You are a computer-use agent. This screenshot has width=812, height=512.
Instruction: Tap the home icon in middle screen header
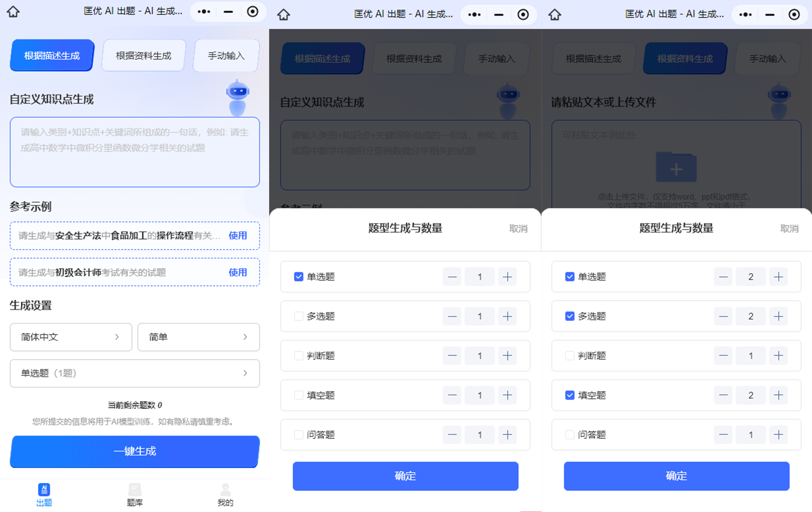[284, 15]
